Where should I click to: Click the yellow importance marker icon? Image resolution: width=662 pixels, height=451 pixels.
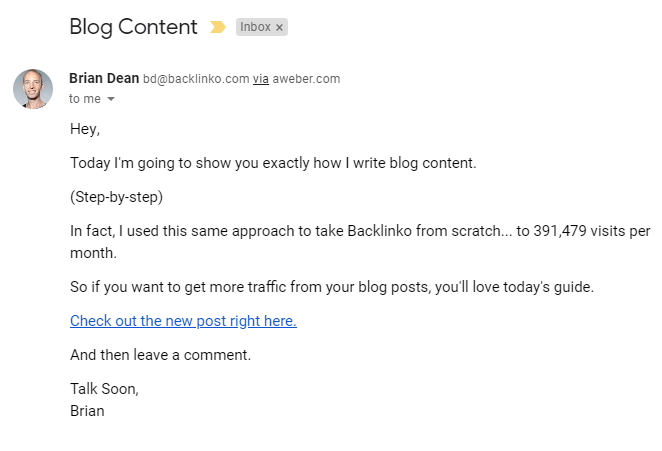(x=218, y=27)
